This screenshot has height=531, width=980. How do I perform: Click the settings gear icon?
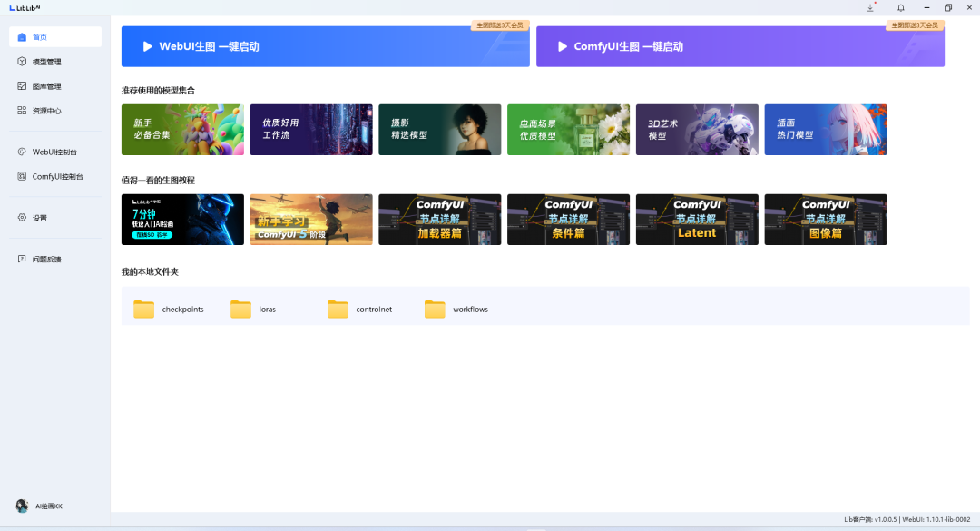22,218
